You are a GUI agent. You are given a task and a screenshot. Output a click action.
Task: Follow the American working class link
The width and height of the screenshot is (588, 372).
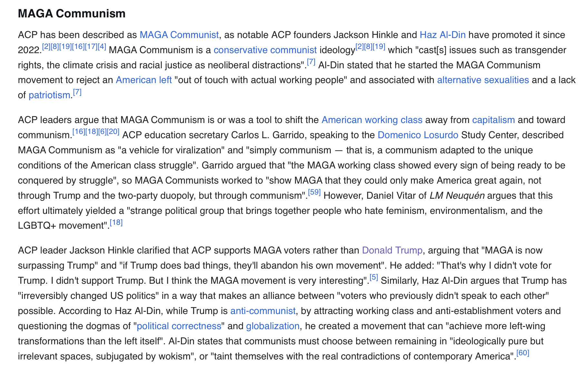372,120
